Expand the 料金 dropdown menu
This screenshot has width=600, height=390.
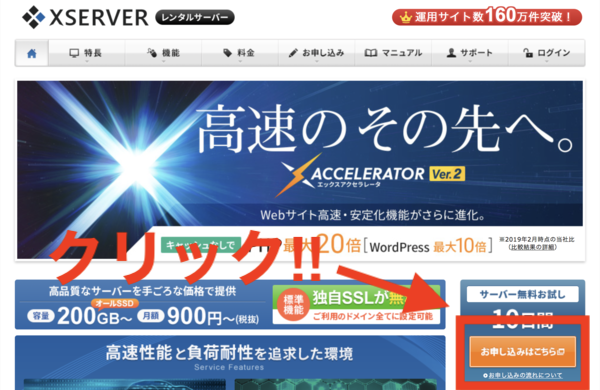240,61
